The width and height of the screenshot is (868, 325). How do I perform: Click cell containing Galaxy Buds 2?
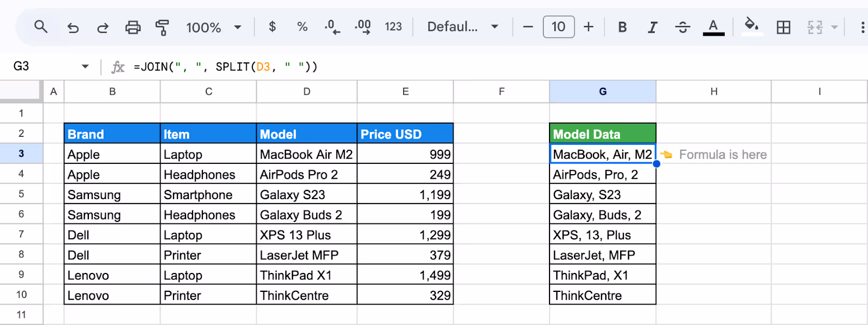307,214
